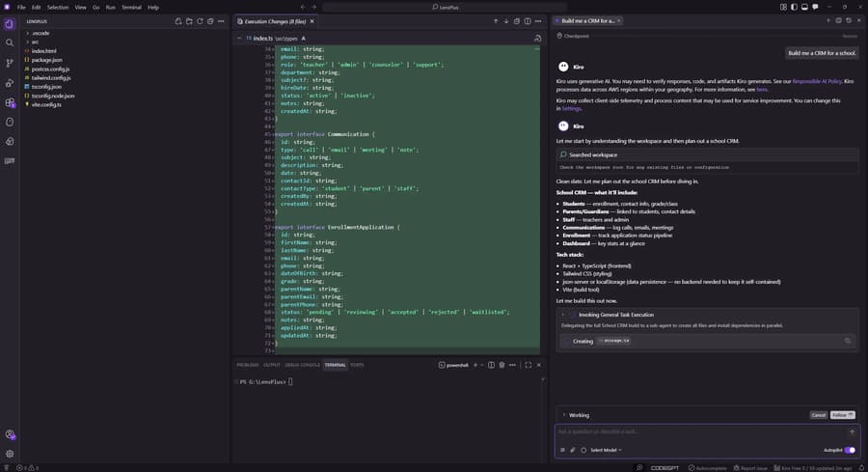Create a new file in the LENSPLUS explorer
The image size is (868, 472).
[178, 21]
